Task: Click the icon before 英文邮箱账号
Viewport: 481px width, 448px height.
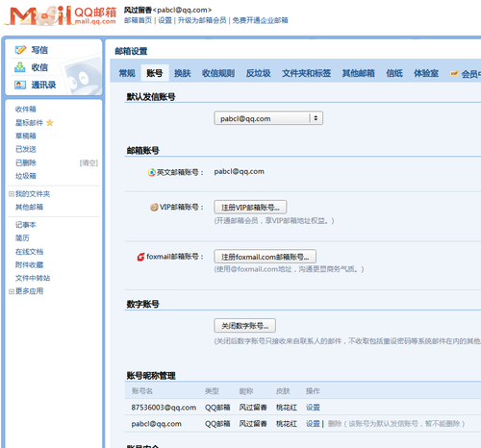Action: click(x=151, y=172)
